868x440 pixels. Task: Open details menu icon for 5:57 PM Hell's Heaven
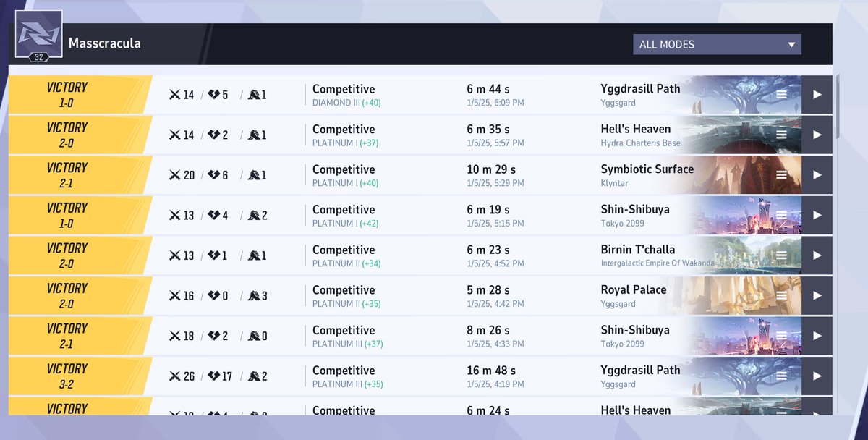pos(781,135)
